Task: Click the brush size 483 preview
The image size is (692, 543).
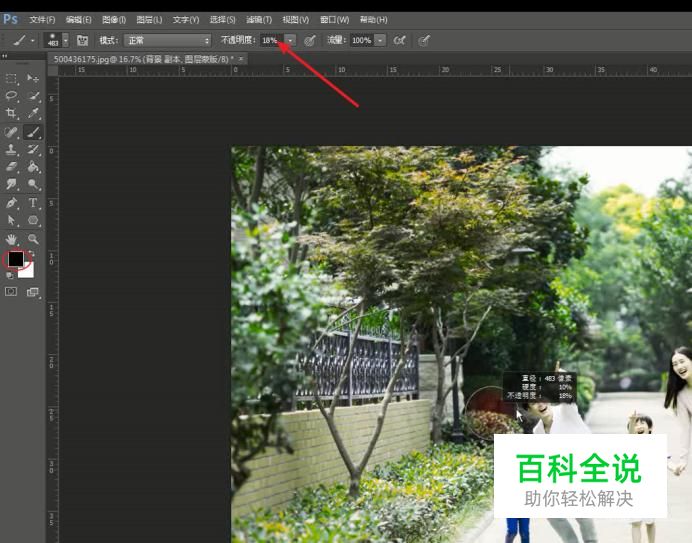Action: tap(53, 40)
